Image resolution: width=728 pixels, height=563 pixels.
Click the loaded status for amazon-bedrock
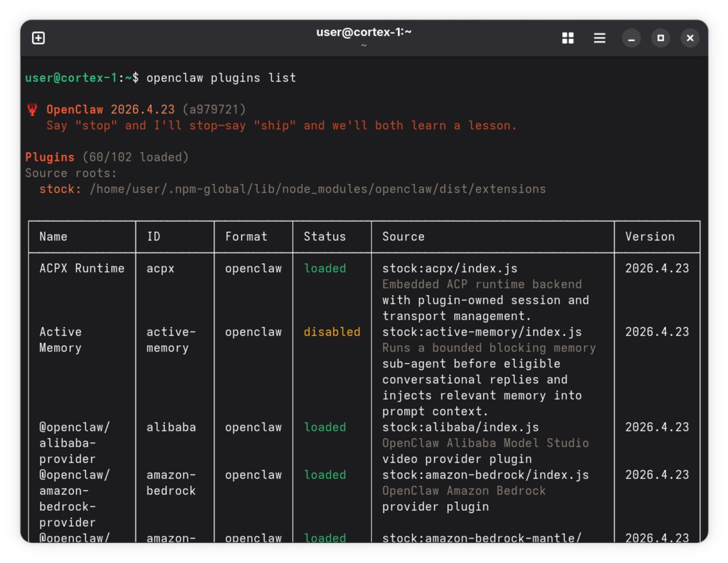click(x=325, y=475)
